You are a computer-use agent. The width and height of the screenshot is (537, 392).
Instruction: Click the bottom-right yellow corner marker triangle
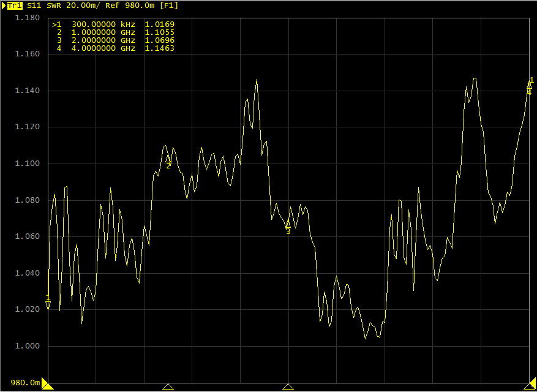click(x=531, y=385)
